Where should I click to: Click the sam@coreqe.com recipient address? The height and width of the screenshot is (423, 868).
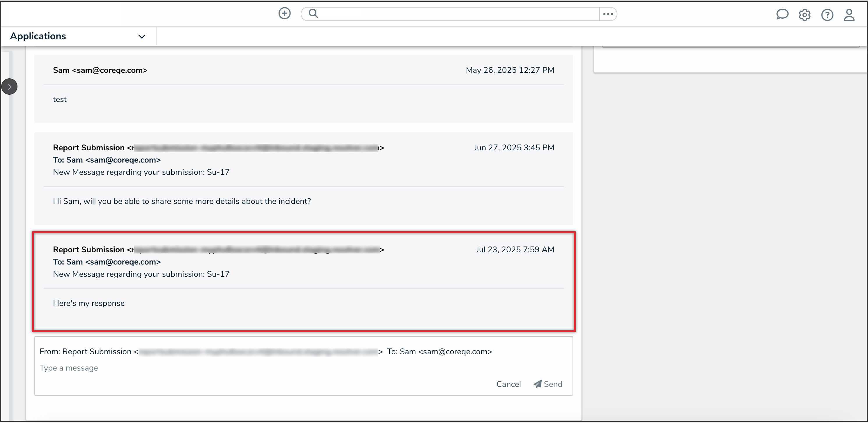coord(455,352)
